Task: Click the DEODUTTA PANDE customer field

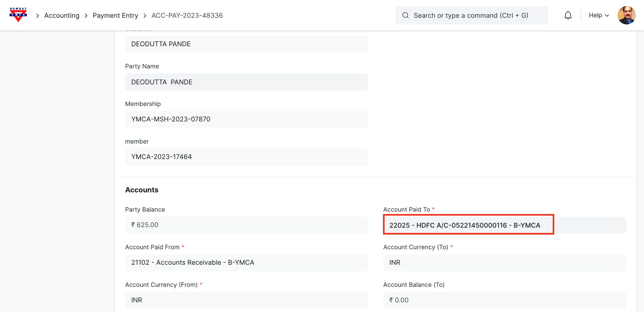Action: [246, 44]
